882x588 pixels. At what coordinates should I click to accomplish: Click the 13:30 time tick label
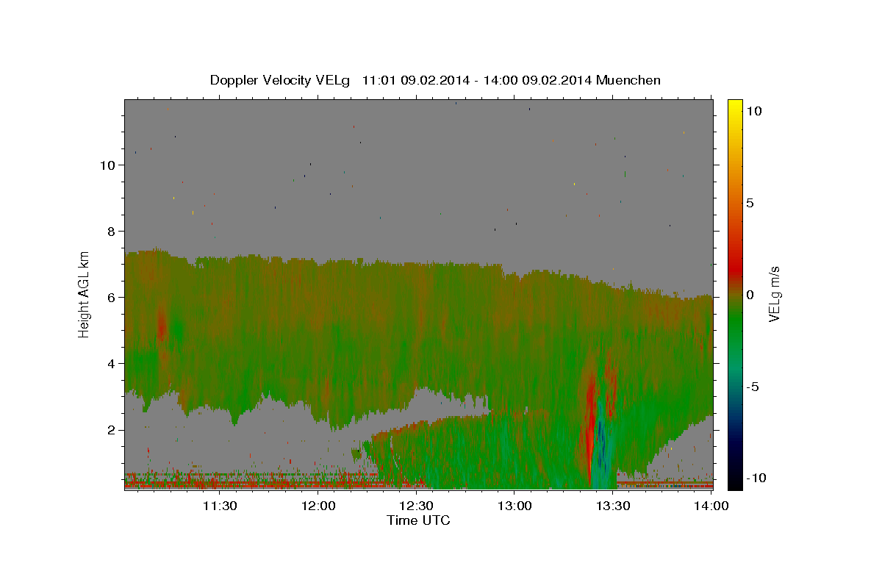coord(614,506)
